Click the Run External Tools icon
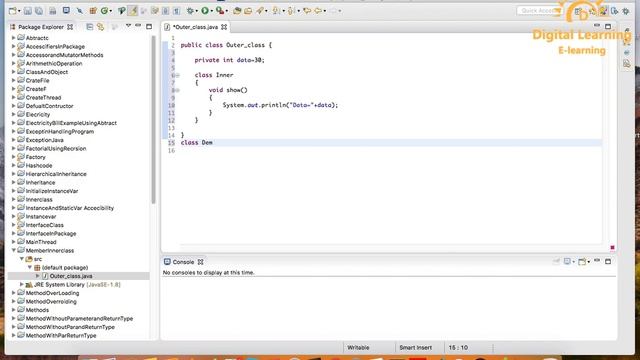 (x=220, y=11)
